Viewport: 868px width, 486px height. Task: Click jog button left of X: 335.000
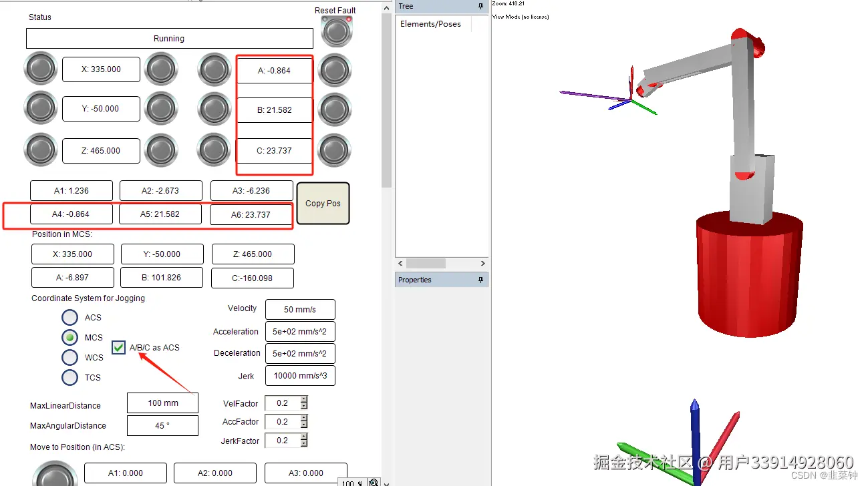[41, 68]
